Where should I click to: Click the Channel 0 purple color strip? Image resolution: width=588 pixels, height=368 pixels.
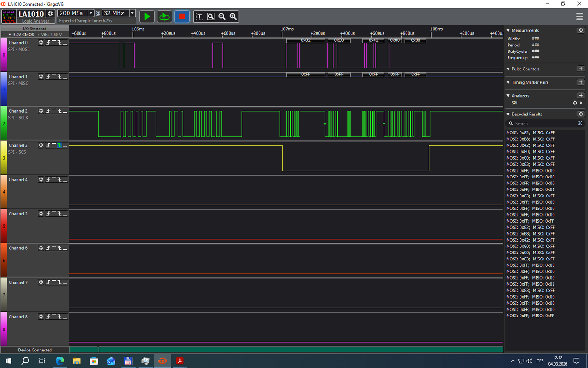[3, 55]
